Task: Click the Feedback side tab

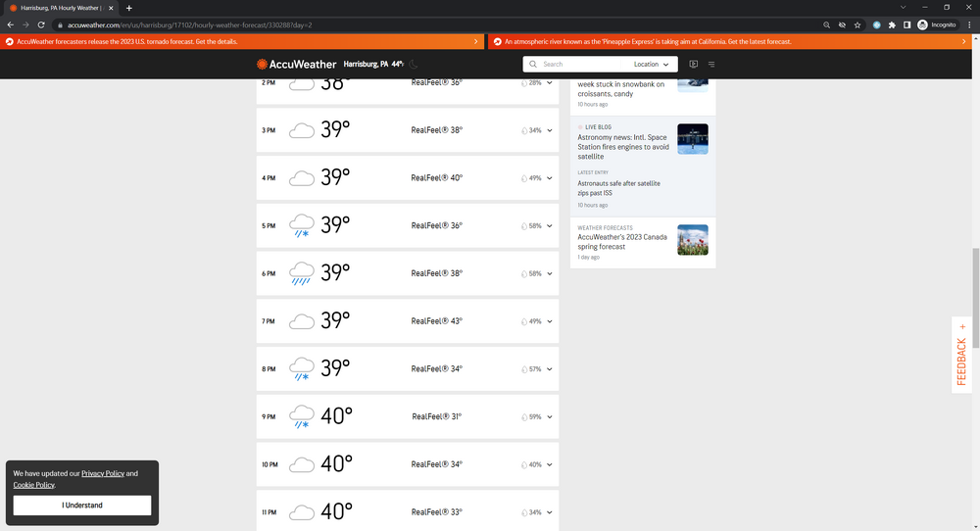Action: (961, 355)
